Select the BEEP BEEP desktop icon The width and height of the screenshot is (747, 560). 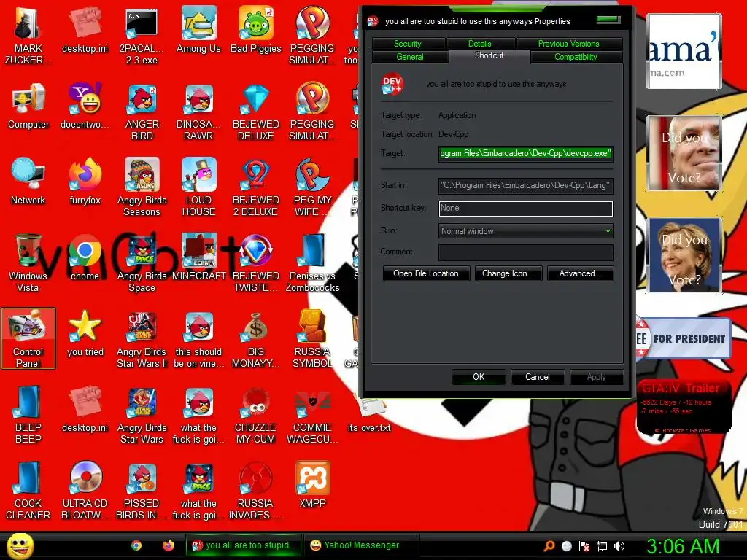pos(28,414)
